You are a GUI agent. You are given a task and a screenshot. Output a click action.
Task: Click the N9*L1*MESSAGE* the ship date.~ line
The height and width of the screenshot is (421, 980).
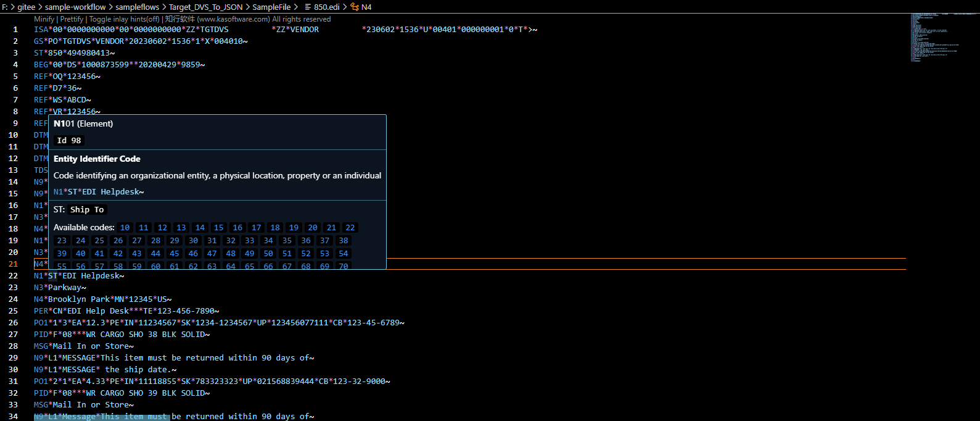point(105,370)
